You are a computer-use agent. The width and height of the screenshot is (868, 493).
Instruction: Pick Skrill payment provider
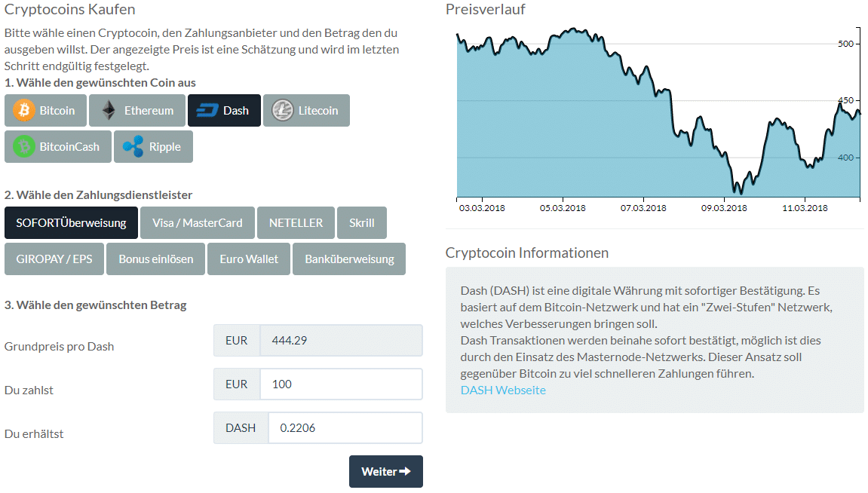pos(362,222)
